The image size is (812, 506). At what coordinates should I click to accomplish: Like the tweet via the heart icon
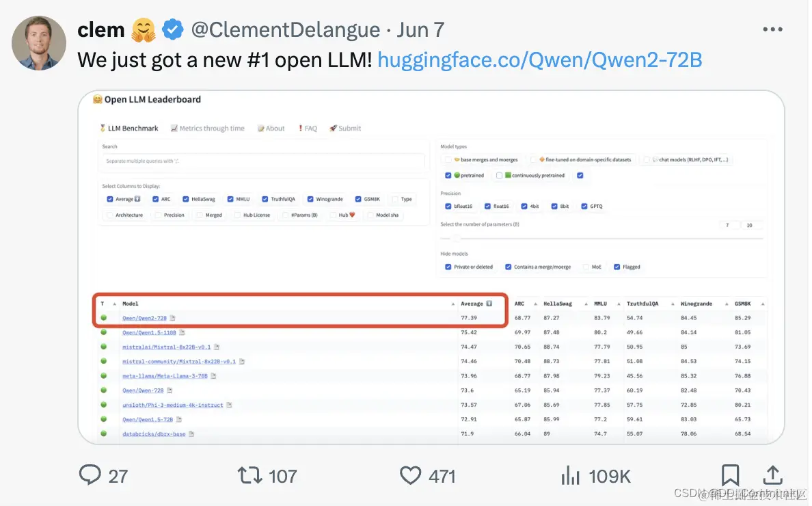click(x=411, y=475)
